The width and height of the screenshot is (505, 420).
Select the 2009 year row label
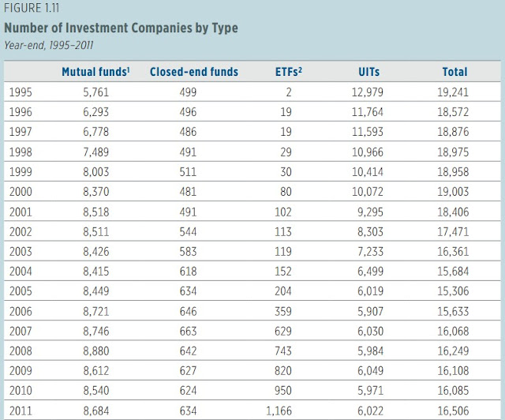pos(21,371)
